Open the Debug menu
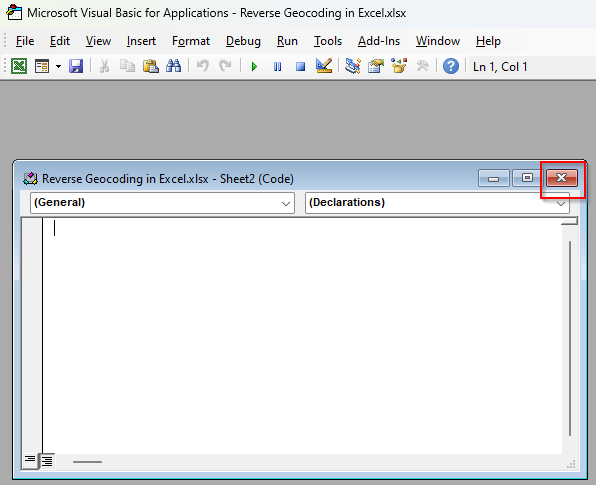Image resolution: width=596 pixels, height=485 pixels. [243, 41]
